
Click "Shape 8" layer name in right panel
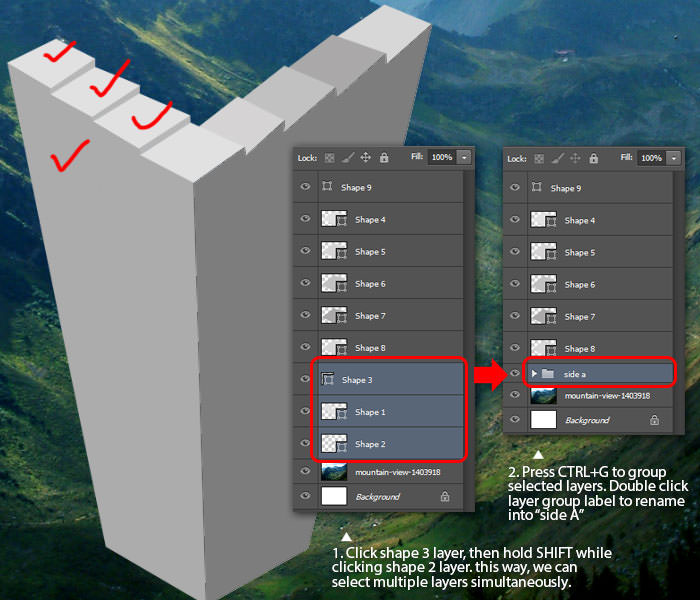coord(579,349)
